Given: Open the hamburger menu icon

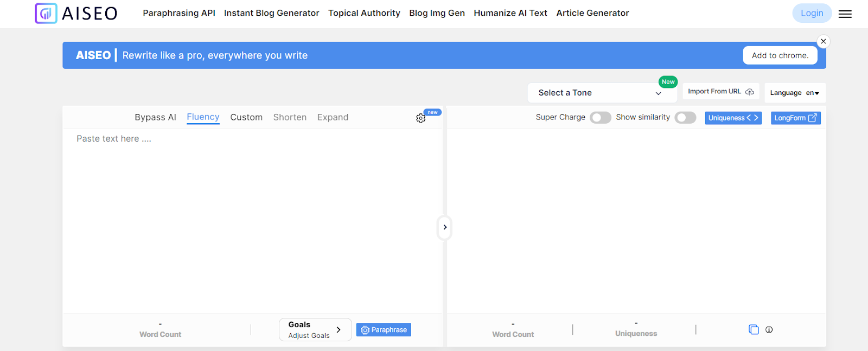Looking at the screenshot, I should pos(845,14).
